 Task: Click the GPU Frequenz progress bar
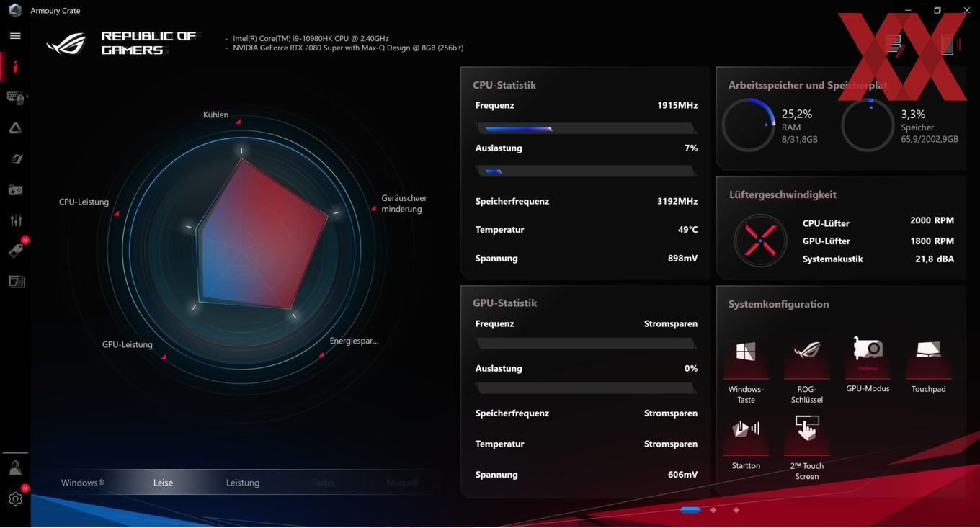586,344
